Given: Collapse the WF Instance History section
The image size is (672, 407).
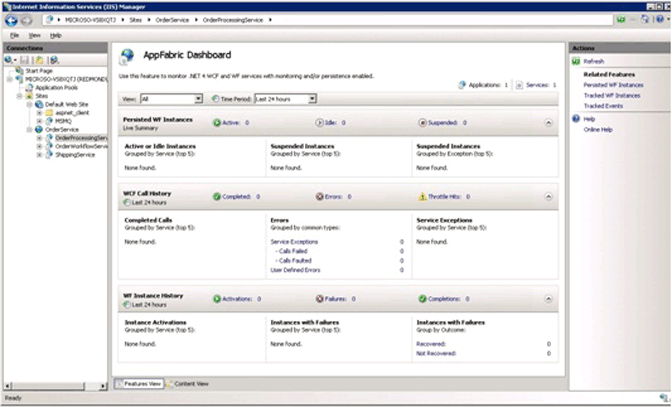Looking at the screenshot, I should tap(548, 299).
